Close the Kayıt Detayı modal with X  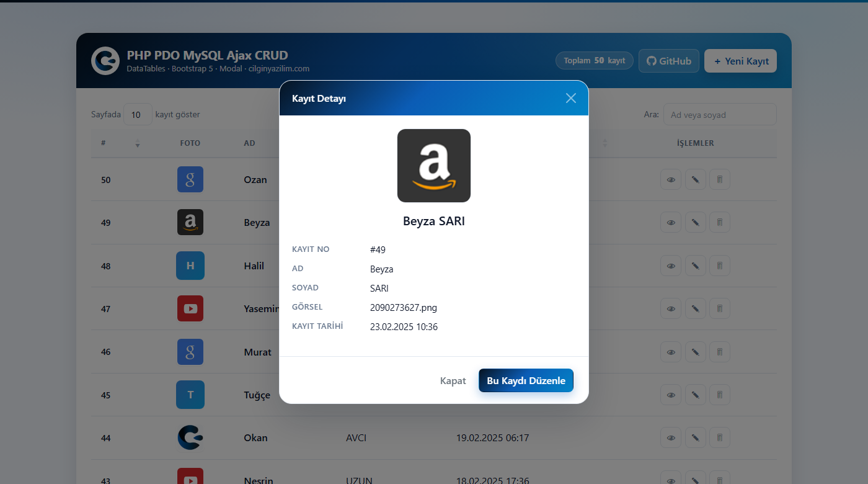pos(571,98)
